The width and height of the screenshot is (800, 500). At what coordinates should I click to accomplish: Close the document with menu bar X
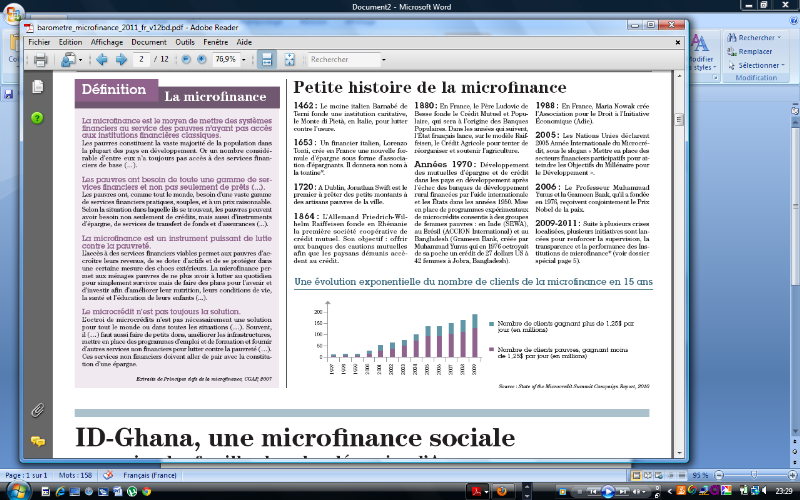pyautogui.click(x=678, y=42)
